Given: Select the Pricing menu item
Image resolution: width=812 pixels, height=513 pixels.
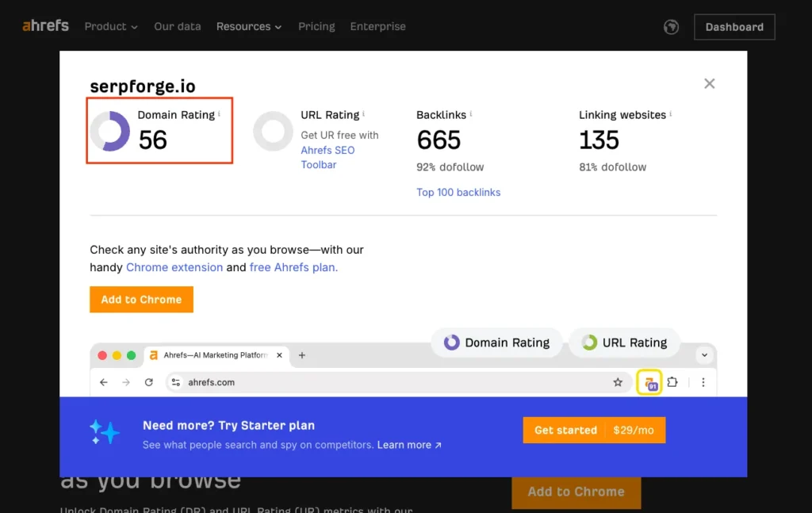Looking at the screenshot, I should point(316,26).
